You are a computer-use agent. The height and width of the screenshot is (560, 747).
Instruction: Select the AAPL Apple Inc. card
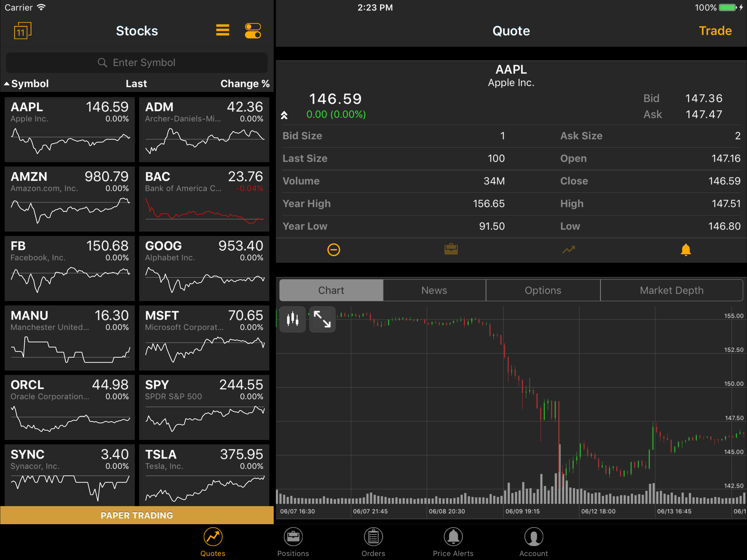coord(69,129)
